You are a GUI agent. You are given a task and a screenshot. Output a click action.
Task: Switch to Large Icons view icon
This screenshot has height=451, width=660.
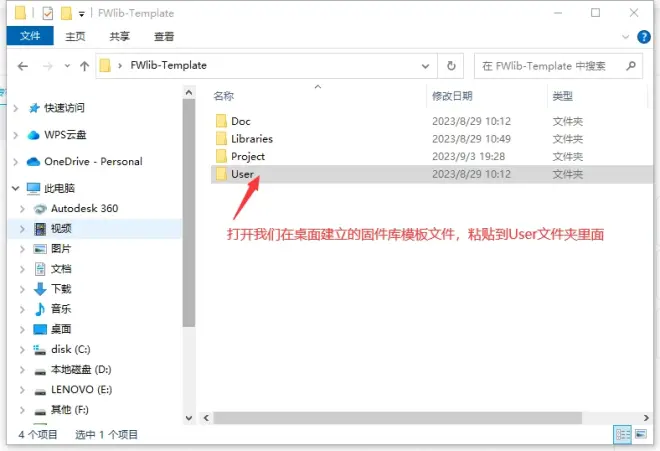tap(641, 434)
